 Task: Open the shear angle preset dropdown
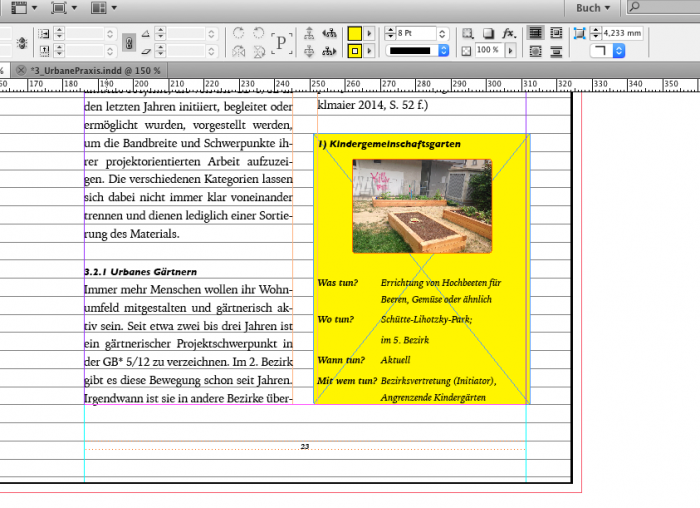click(x=211, y=51)
